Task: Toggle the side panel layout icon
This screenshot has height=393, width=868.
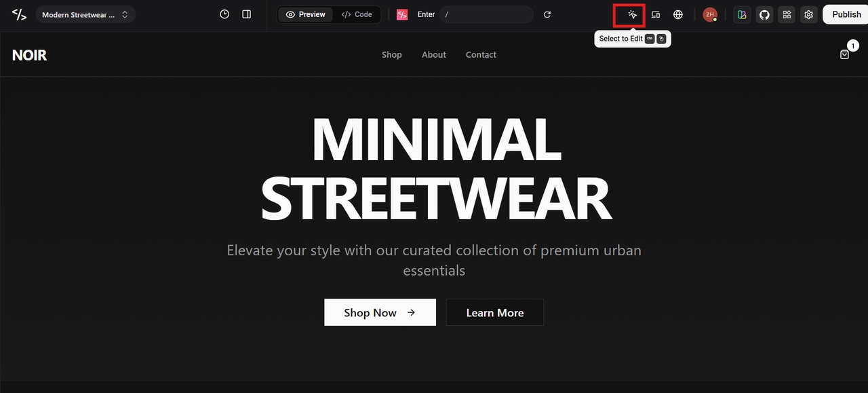Action: [247, 14]
